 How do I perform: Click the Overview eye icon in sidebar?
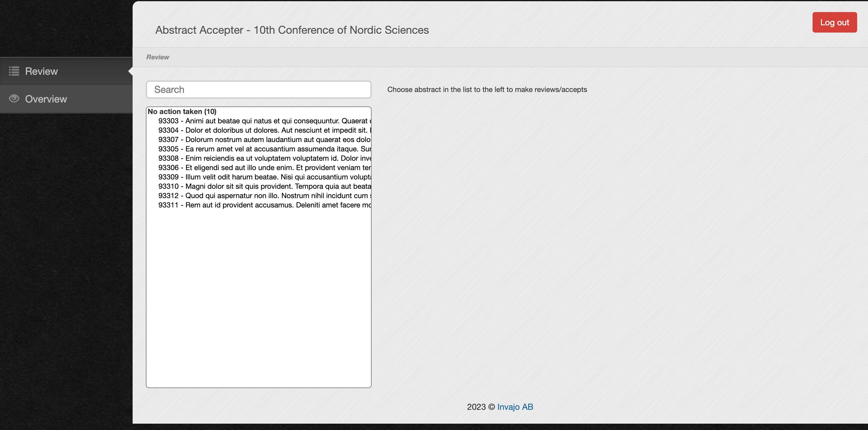tap(14, 99)
